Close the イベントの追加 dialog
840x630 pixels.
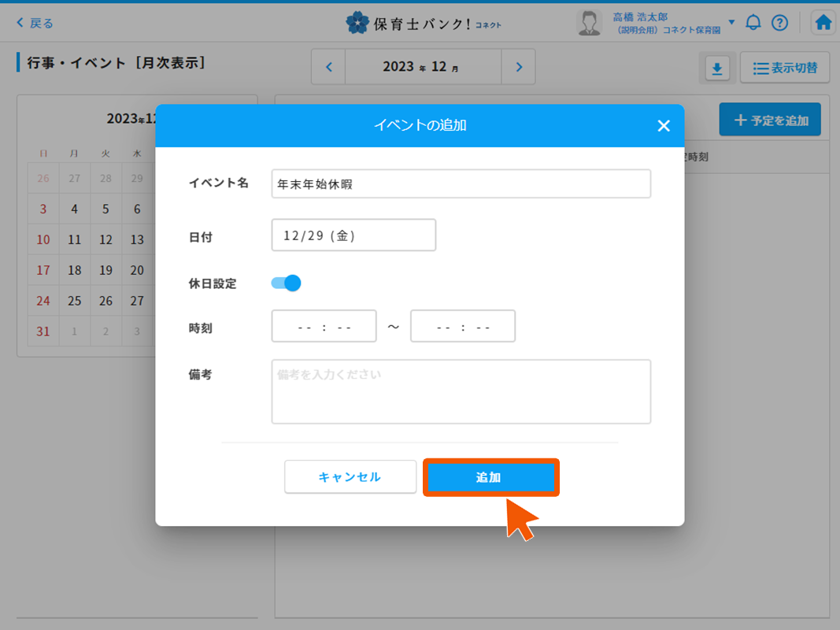coord(664,125)
